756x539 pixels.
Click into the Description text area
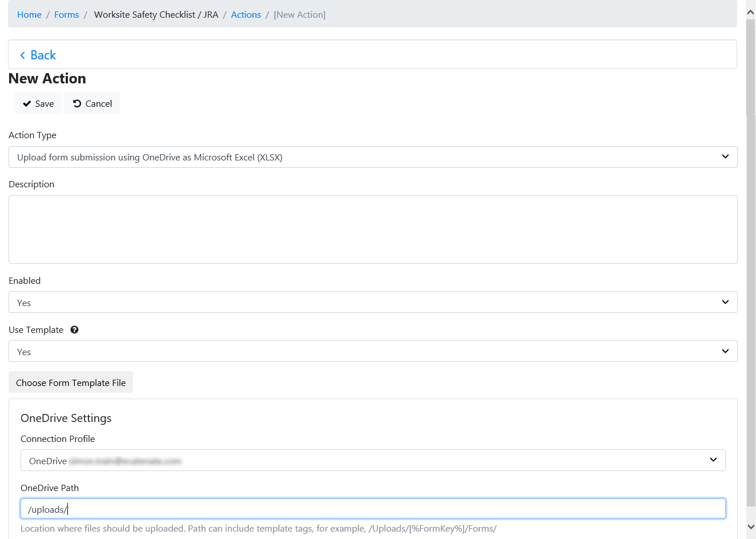(372, 230)
